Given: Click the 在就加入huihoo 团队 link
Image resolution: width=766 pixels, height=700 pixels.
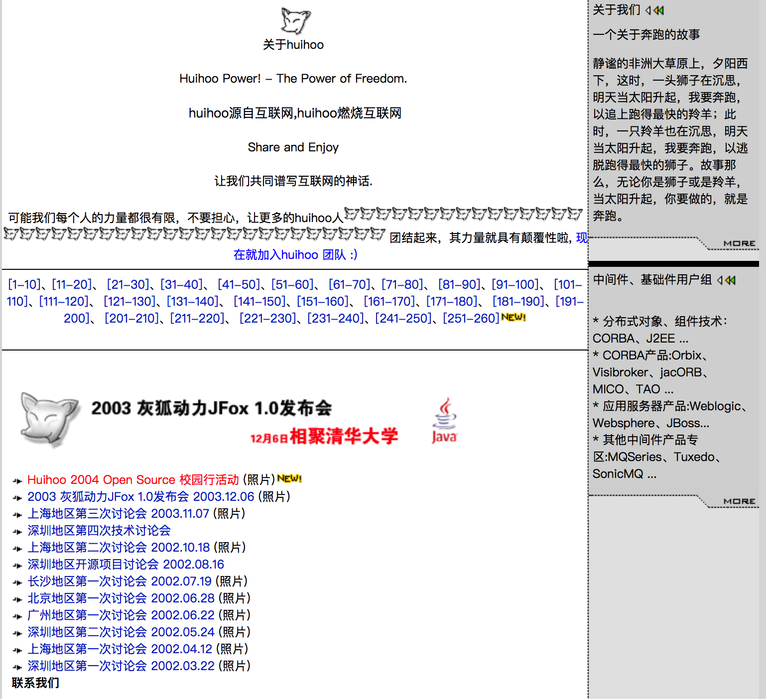Looking at the screenshot, I should tap(295, 255).
